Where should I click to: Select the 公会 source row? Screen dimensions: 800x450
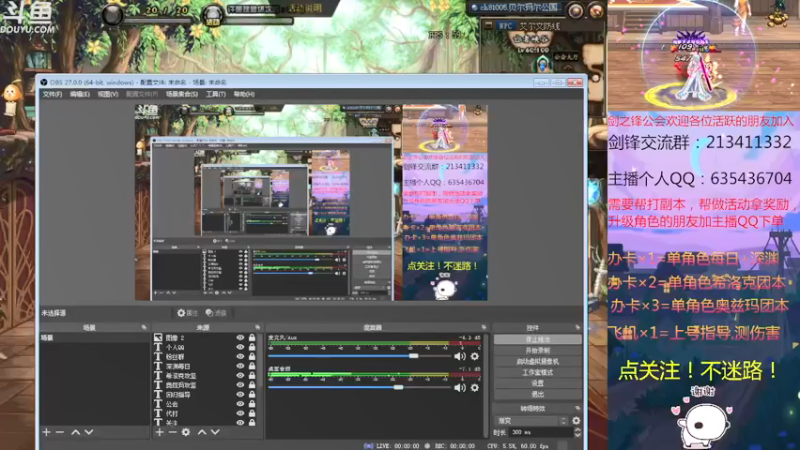pyautogui.click(x=205, y=404)
